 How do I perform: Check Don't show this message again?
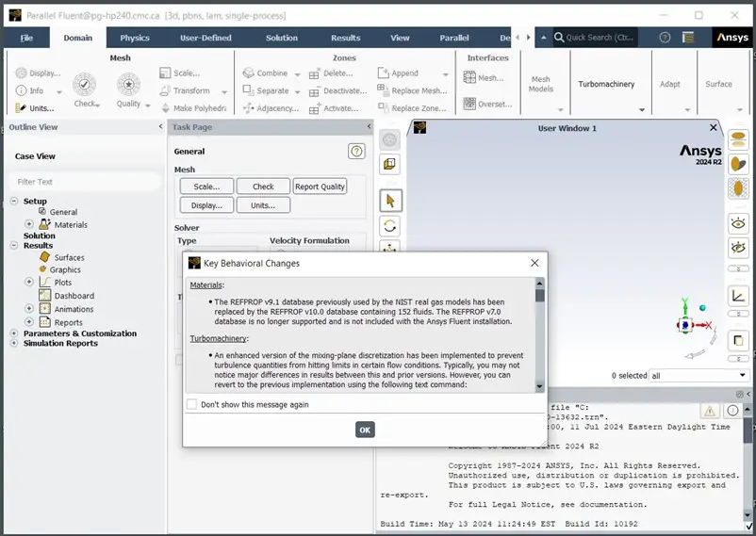click(x=192, y=404)
